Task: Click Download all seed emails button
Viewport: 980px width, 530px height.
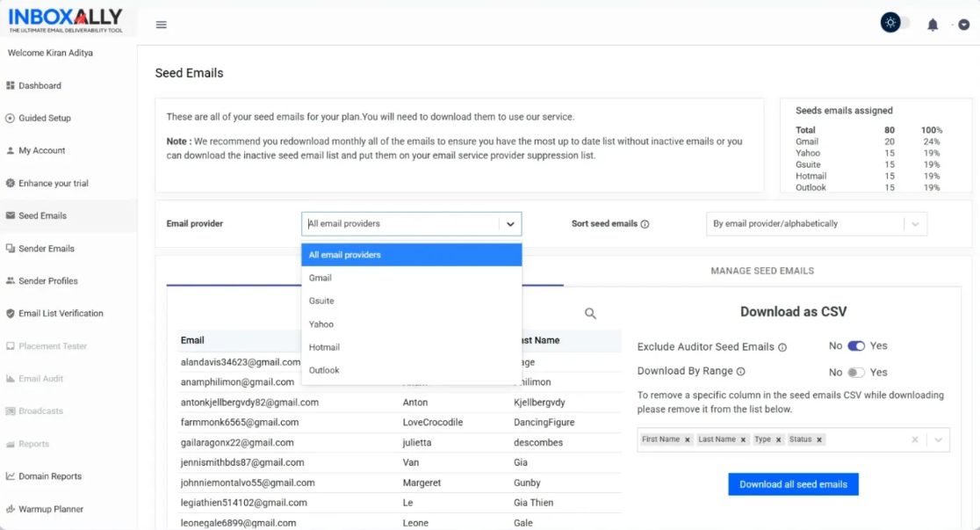Action: pos(793,484)
